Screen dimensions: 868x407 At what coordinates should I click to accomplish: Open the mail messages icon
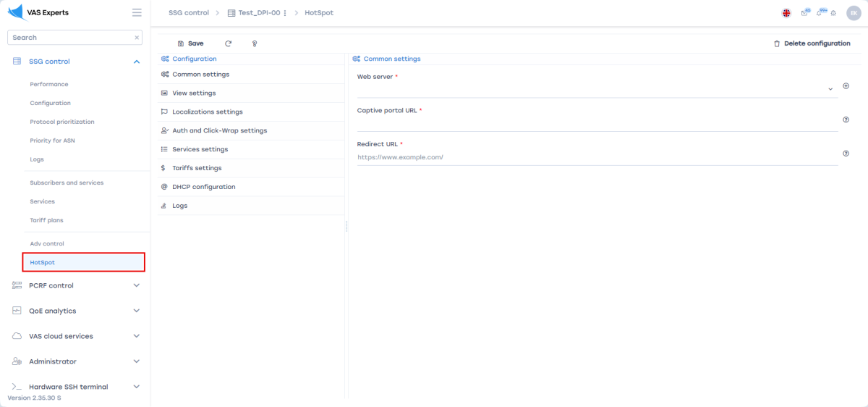click(804, 13)
